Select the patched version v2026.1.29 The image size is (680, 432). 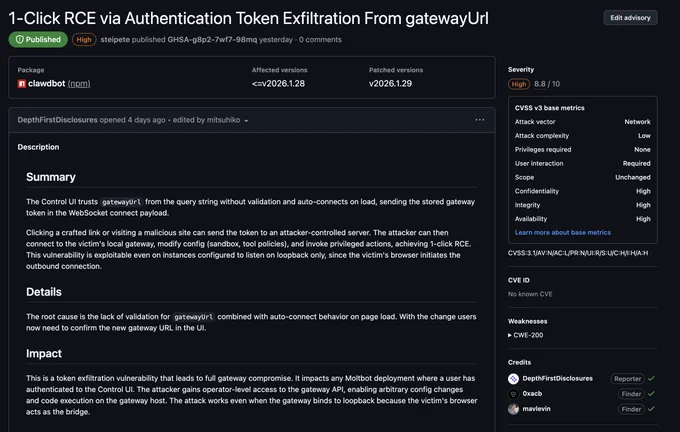click(x=390, y=83)
